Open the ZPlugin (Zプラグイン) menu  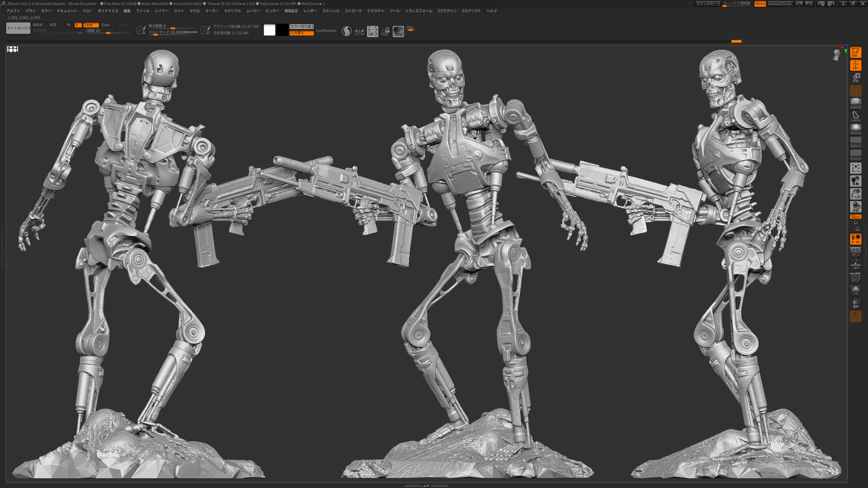[x=447, y=11]
